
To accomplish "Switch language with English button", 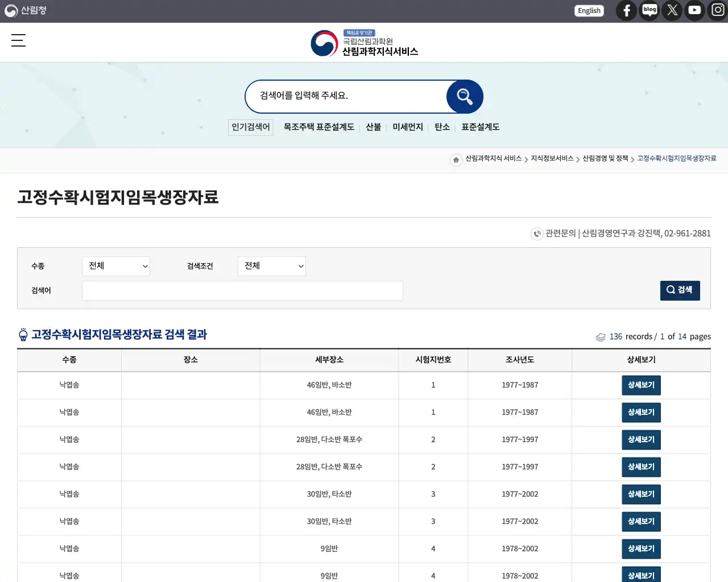I will click(x=589, y=10).
